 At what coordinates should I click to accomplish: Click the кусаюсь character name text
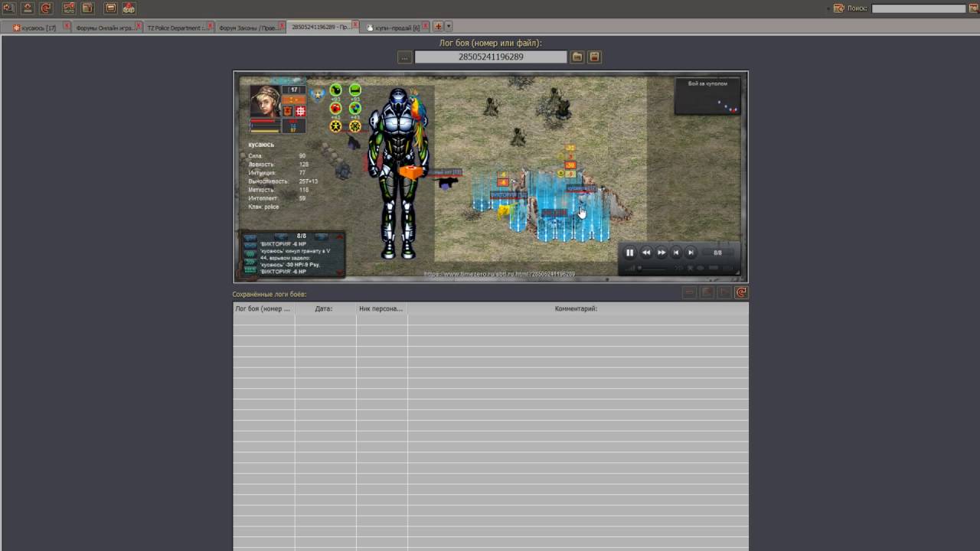point(261,145)
